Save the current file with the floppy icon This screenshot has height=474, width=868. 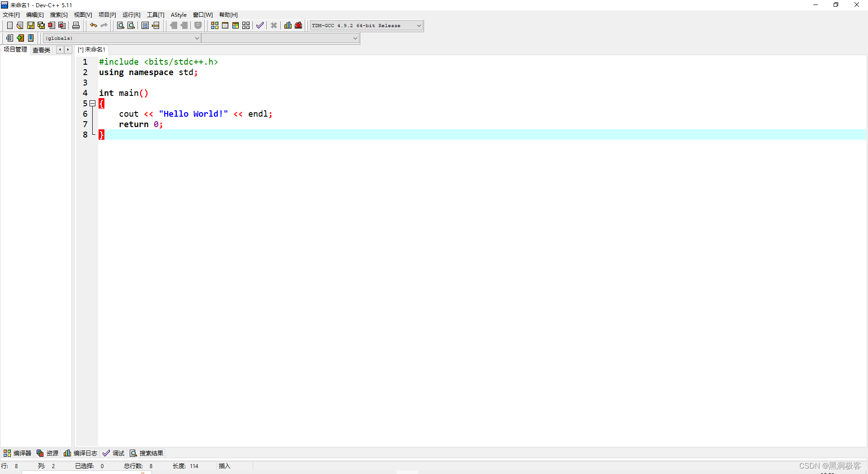31,25
